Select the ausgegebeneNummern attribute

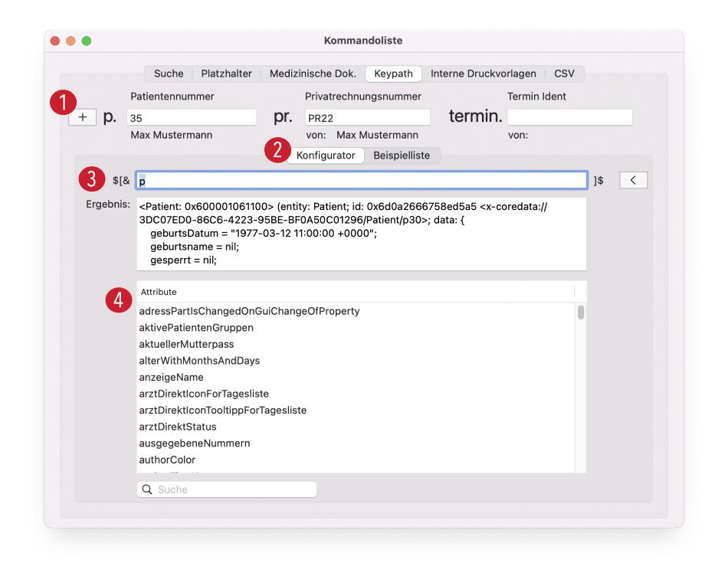click(356, 443)
